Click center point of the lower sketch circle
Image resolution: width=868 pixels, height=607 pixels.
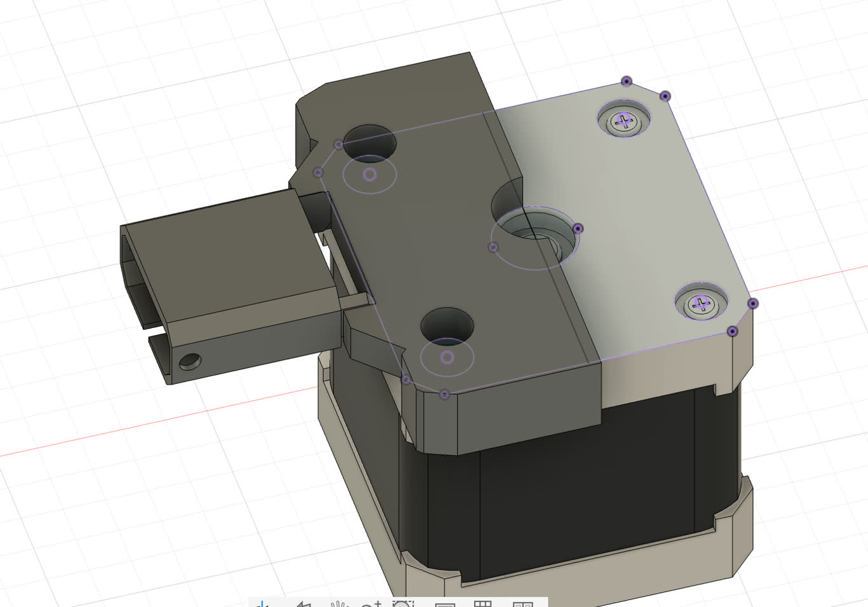(447, 357)
